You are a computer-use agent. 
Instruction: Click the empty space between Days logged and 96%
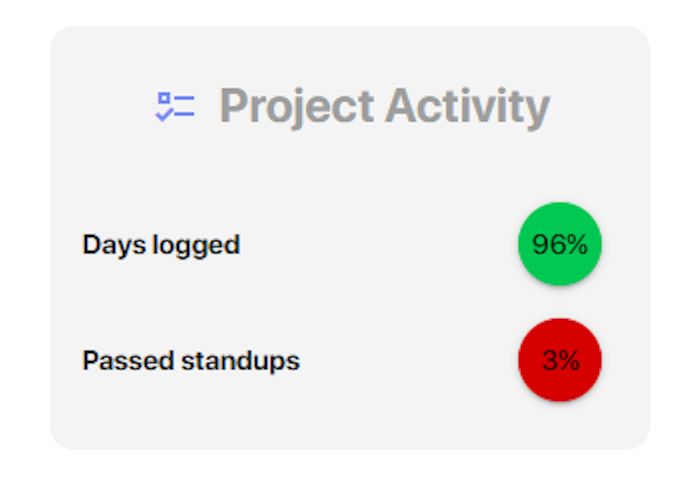coord(379,245)
